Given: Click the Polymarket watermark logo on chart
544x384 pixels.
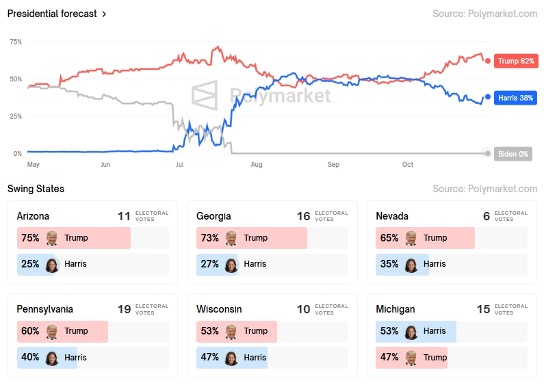Looking at the screenshot, I should (x=205, y=95).
